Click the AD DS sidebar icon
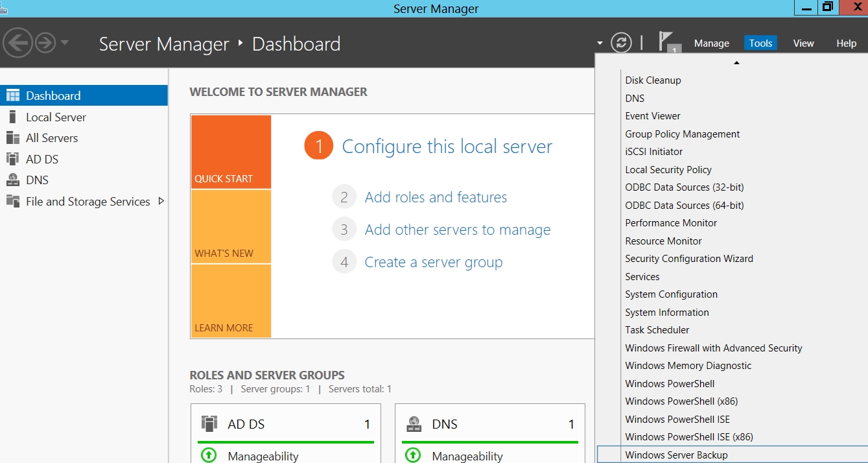Image resolution: width=868 pixels, height=463 pixels. (12, 159)
